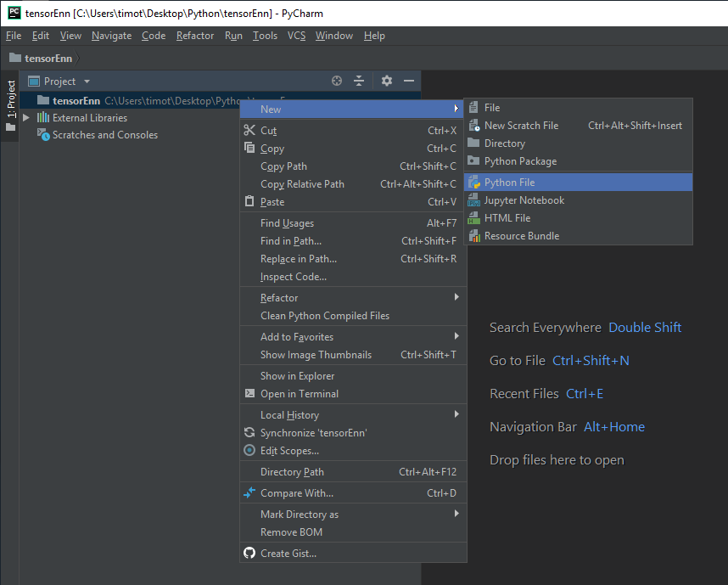Click the Collapse All icon in Project panel
The width and height of the screenshot is (728, 585).
pos(359,81)
